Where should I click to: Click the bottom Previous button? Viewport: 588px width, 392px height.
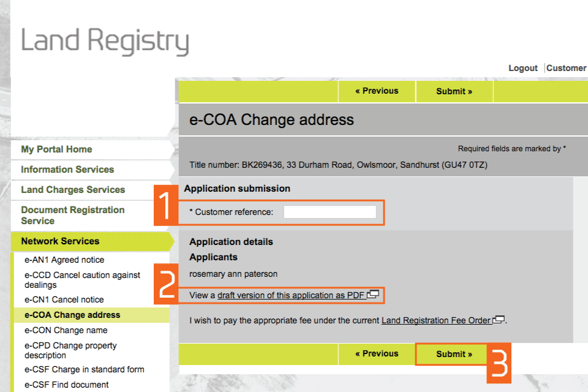tap(377, 354)
